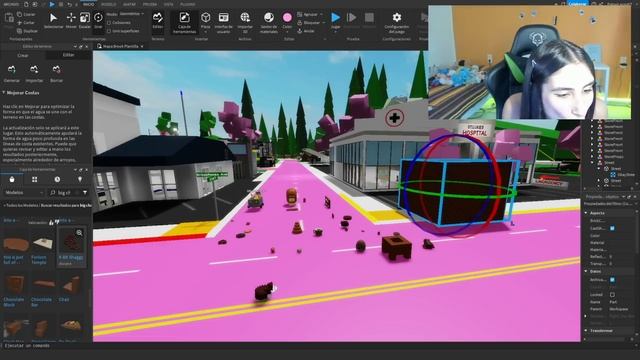This screenshot has height=360, width=640.
Task: Collapse the Mejorar Costas section
Action: click(4, 93)
